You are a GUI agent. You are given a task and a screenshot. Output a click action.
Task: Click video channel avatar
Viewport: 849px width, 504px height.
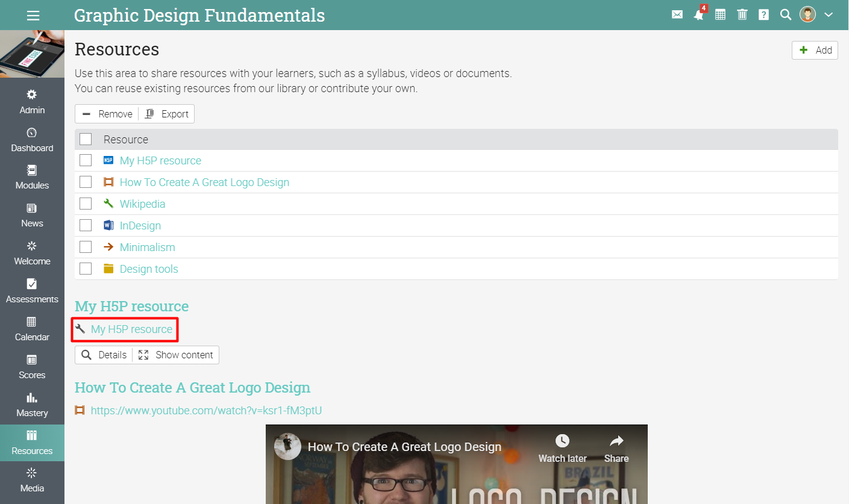[287, 447]
